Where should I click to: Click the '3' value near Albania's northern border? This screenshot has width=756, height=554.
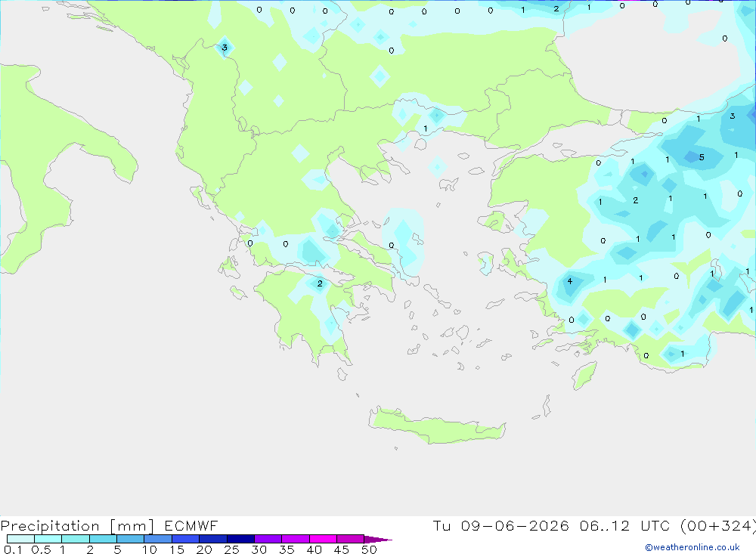(225, 48)
